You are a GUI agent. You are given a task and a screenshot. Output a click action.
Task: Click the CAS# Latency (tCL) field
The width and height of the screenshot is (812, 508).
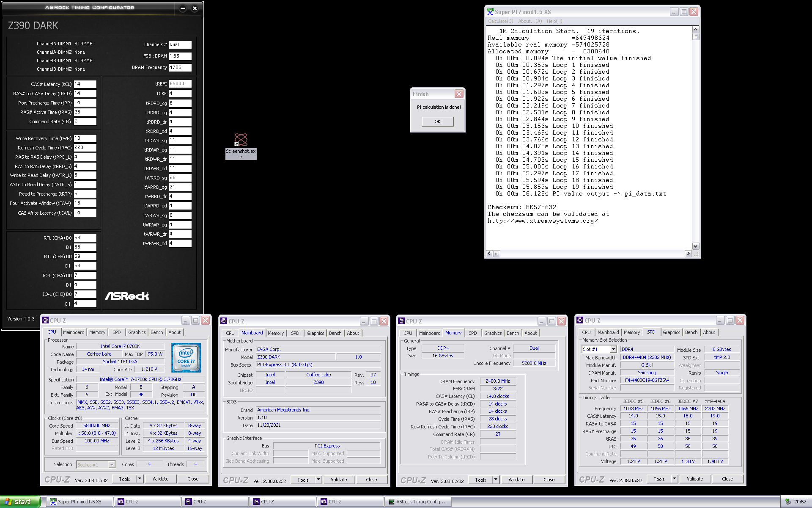(x=85, y=84)
